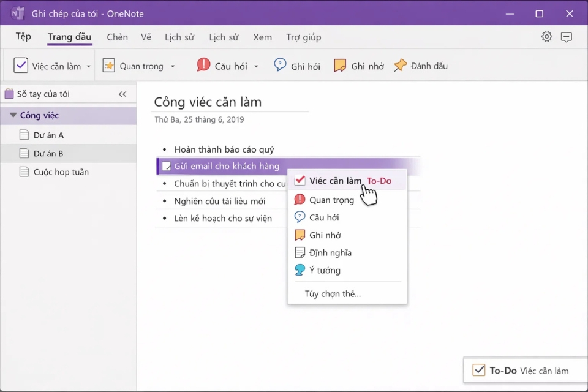Switch to the Chèn ribbon tab
This screenshot has height=392, width=588.
click(x=117, y=37)
